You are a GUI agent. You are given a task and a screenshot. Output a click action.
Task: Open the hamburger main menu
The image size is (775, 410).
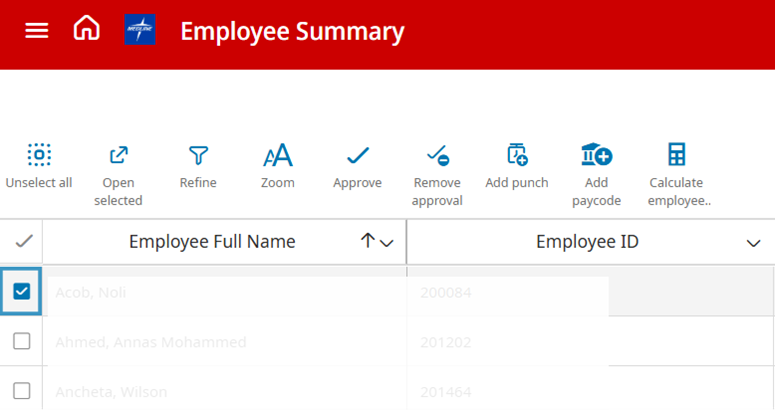[x=37, y=31]
